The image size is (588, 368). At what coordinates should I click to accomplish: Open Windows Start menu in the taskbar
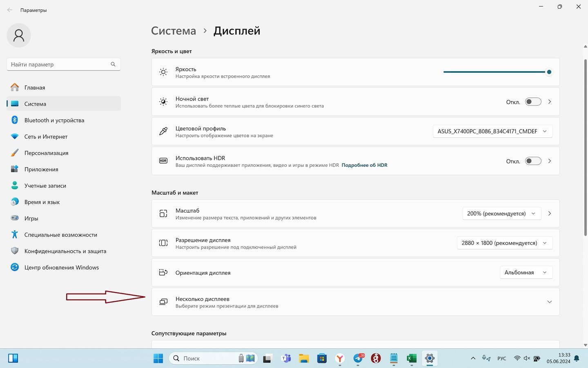pos(158,358)
